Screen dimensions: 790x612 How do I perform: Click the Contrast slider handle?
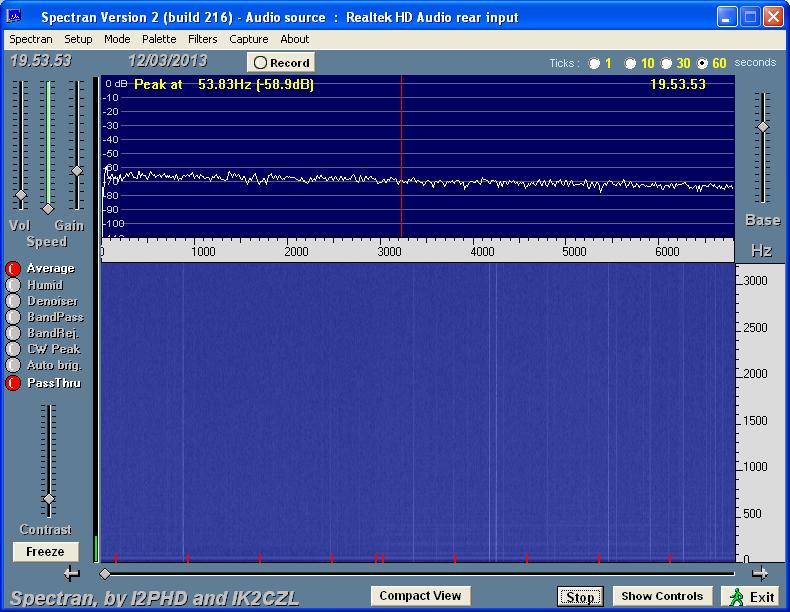pos(49,499)
